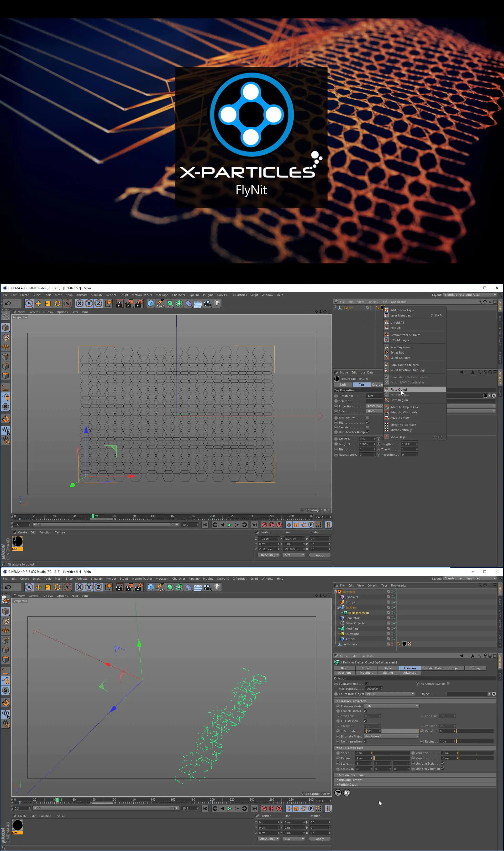Enable Mix Textures checkbox in upper window
The width and height of the screenshot is (504, 851).
pos(367,418)
